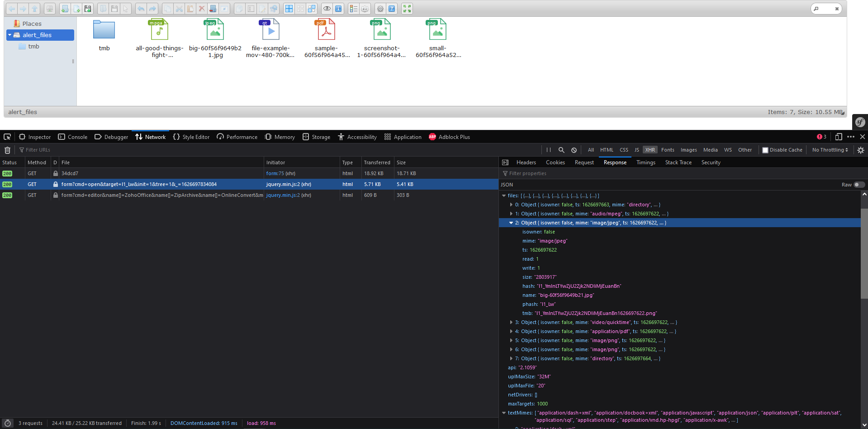Open elFinder preferences via the gear icon
Screen dimensions: 868x429
(x=380, y=8)
